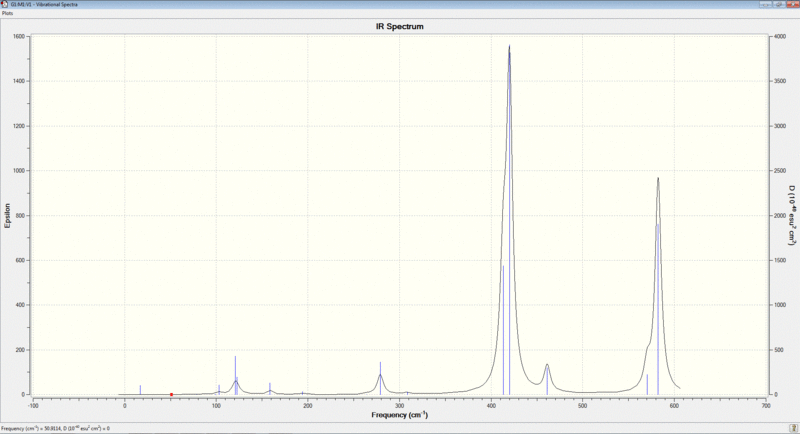
Task: Click the blue stick line near 570 cm⁻¹
Action: pyautogui.click(x=647, y=385)
